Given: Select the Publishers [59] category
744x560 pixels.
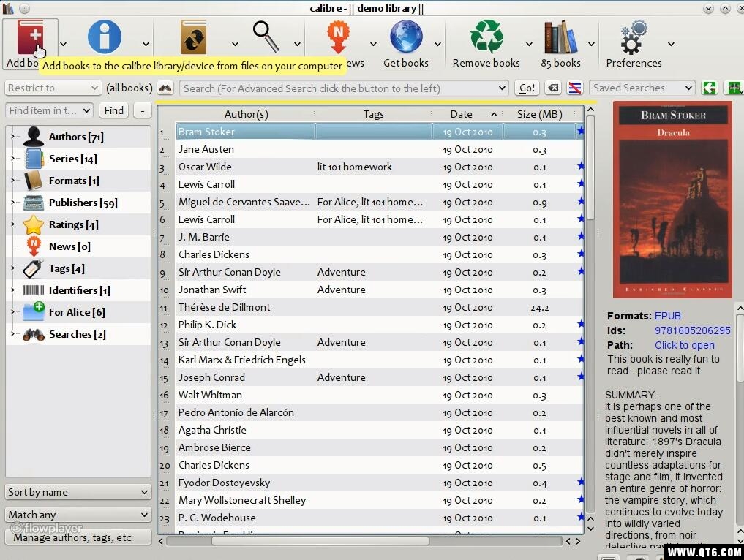Looking at the screenshot, I should 83,203.
